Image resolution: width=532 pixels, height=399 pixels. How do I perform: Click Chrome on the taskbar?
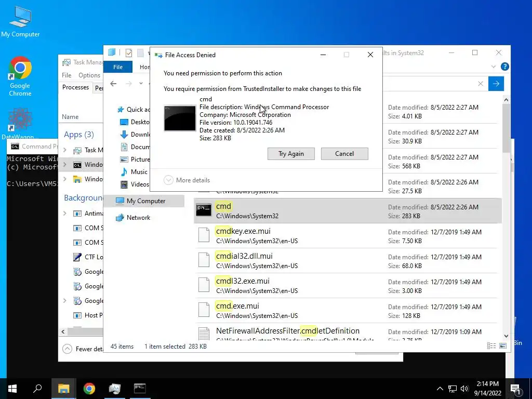click(89, 389)
